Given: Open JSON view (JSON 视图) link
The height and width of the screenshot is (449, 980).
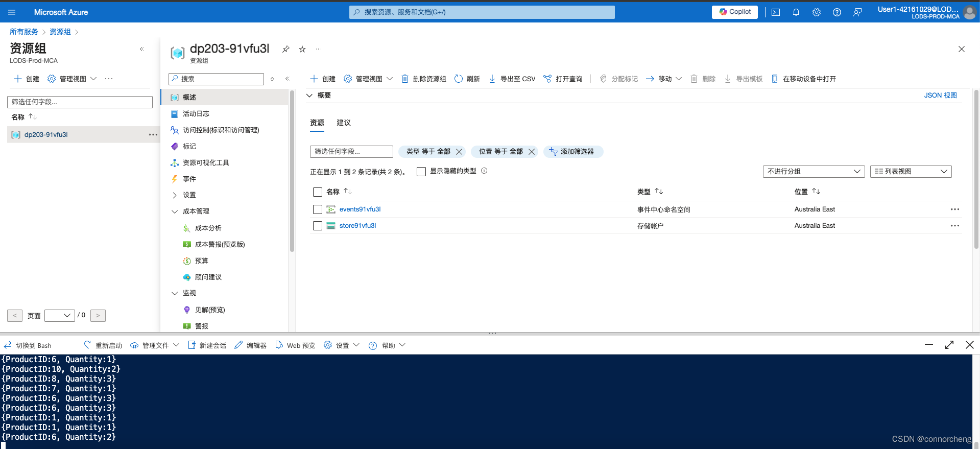Looking at the screenshot, I should pos(940,96).
